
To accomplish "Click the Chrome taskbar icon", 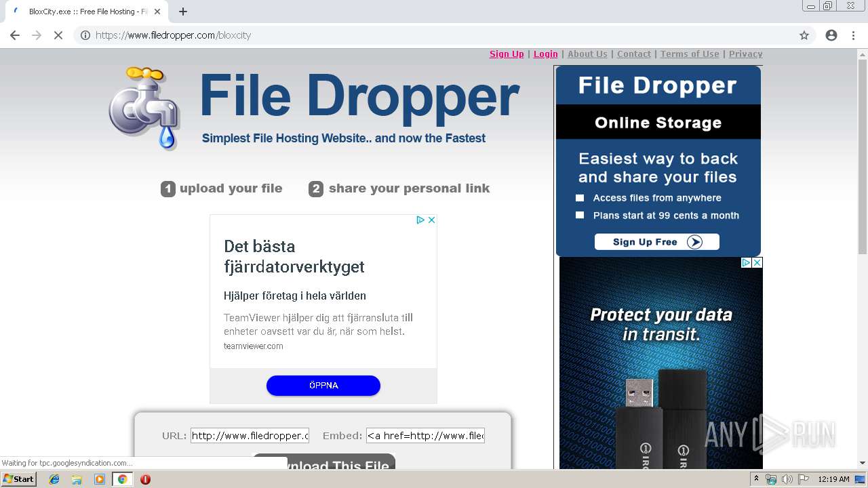I will [x=123, y=479].
